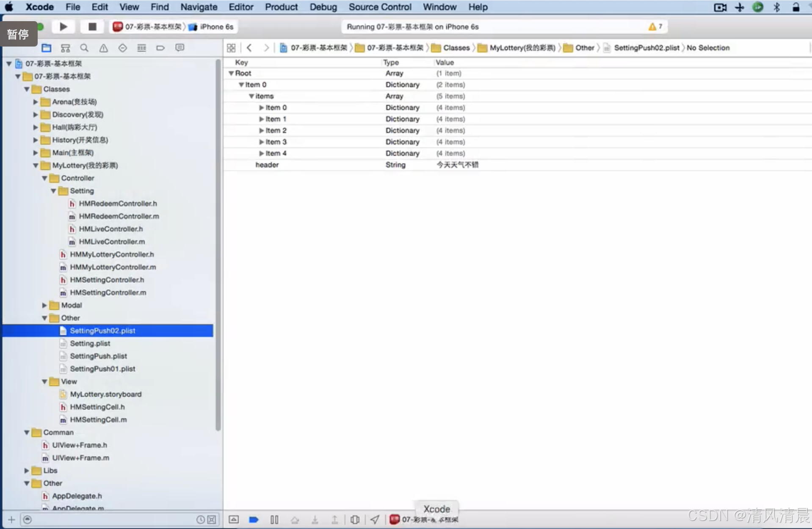812x529 pixels.
Task: Click the Key column header
Action: [x=241, y=62]
